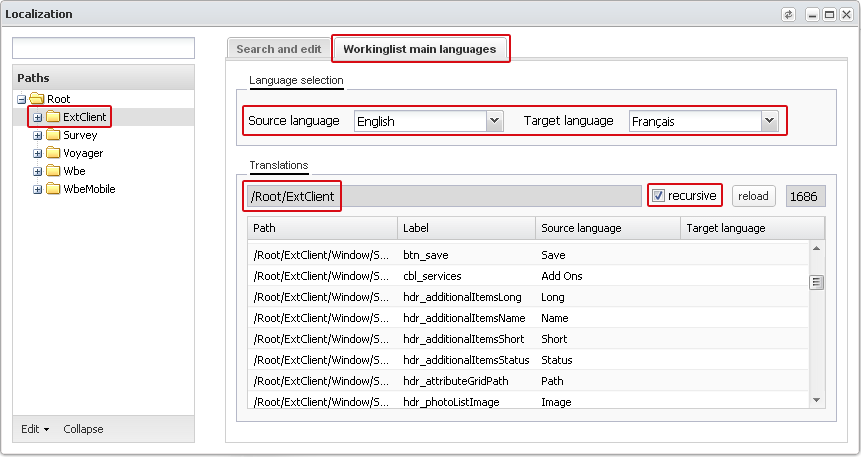Click the translations grid scrollbar thumb
This screenshot has height=457, width=861.
[817, 282]
